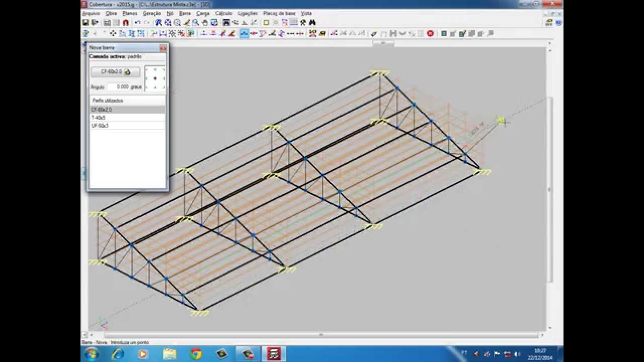Click the horizontal scrollbar below the 3D view

pyautogui.click(x=321, y=335)
